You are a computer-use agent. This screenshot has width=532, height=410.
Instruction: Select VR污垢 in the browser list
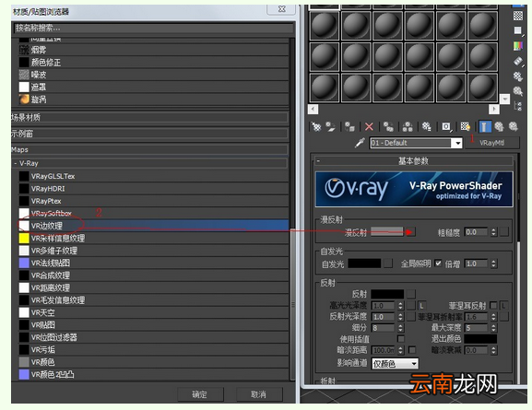[153, 349]
